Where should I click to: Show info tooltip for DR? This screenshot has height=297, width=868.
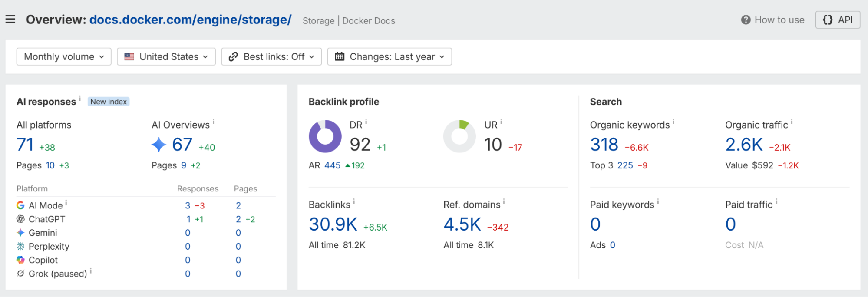click(366, 122)
